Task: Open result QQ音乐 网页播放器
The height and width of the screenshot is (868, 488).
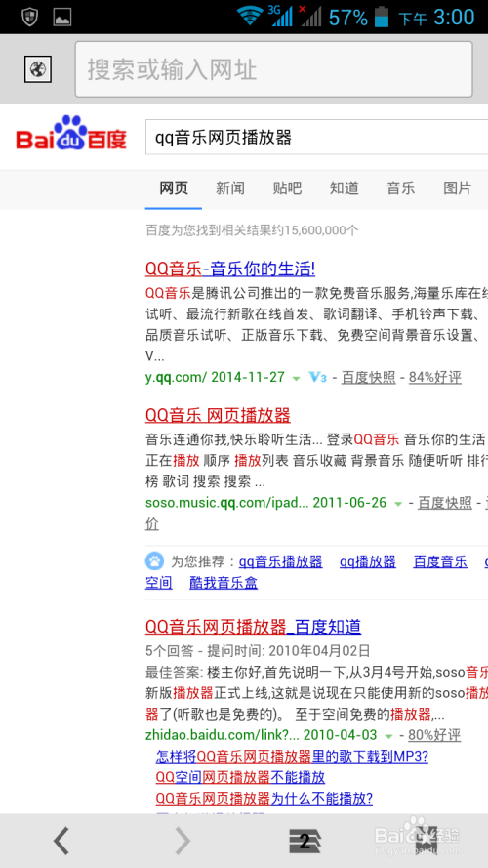Action: (x=218, y=415)
